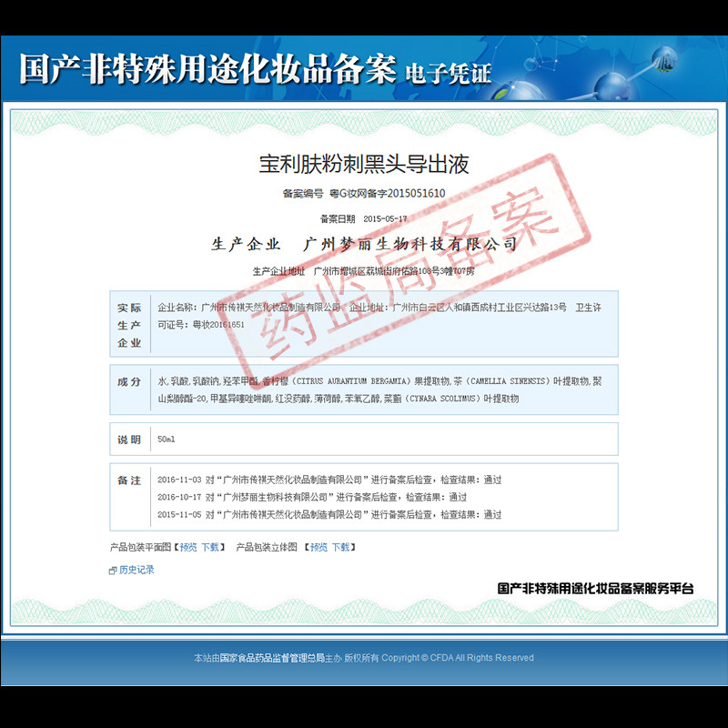Screen dimensions: 728x728
Task: Select the 2016-11-03 inspection remark
Action: (x=329, y=480)
